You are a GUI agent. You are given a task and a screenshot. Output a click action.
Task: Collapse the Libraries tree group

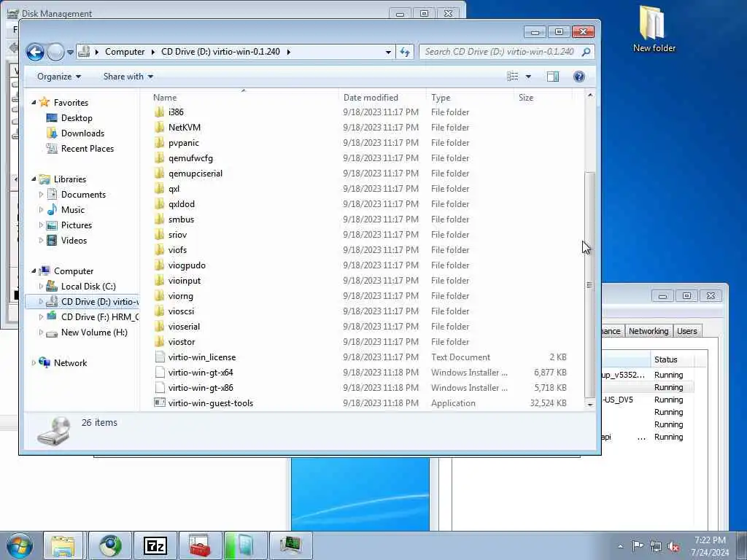click(34, 179)
